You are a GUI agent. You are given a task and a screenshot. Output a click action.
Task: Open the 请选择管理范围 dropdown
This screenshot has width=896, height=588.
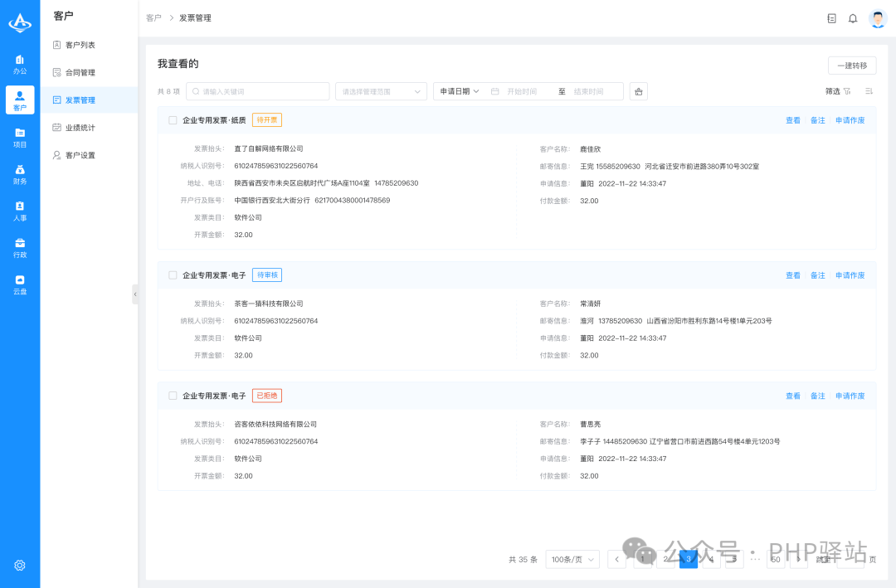(x=381, y=91)
